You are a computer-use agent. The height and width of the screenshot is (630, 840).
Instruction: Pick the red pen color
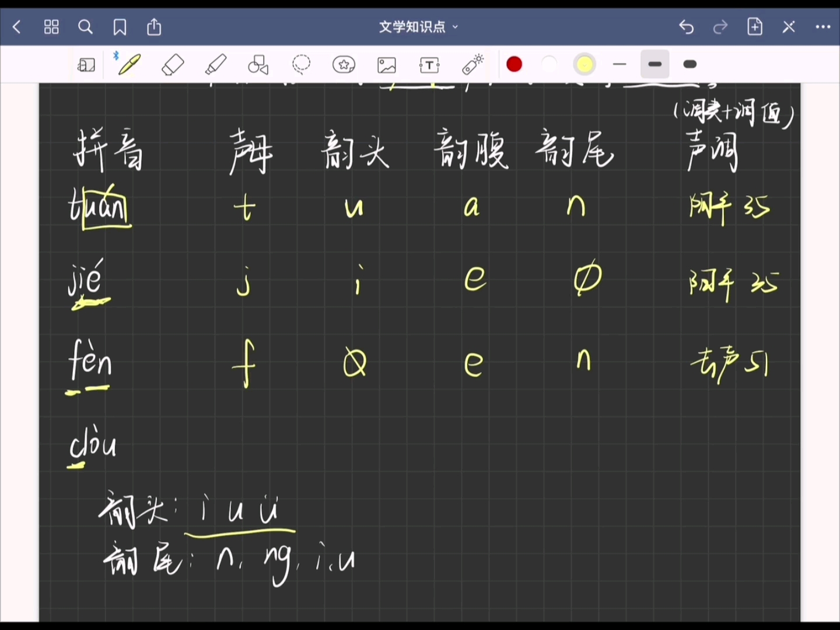(514, 64)
